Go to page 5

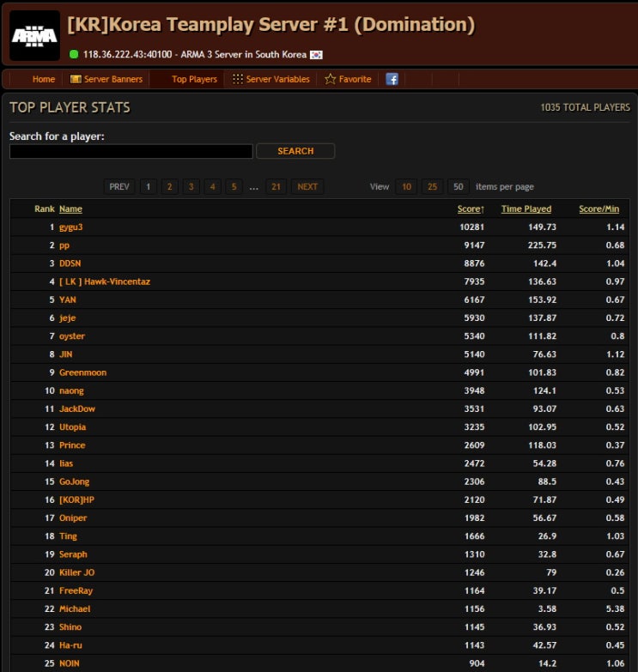tap(234, 187)
